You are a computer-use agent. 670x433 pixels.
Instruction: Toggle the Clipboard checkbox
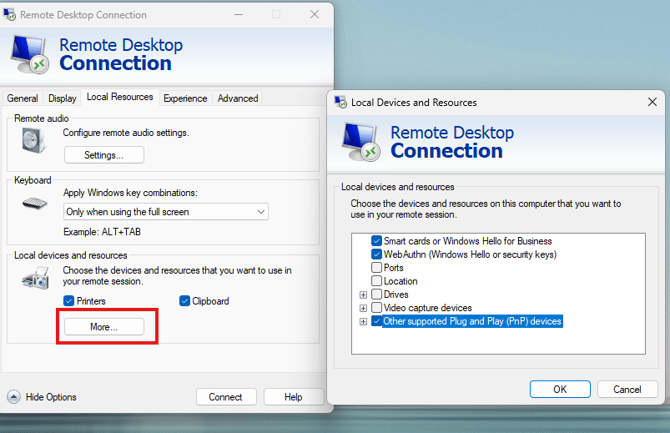[x=185, y=301]
